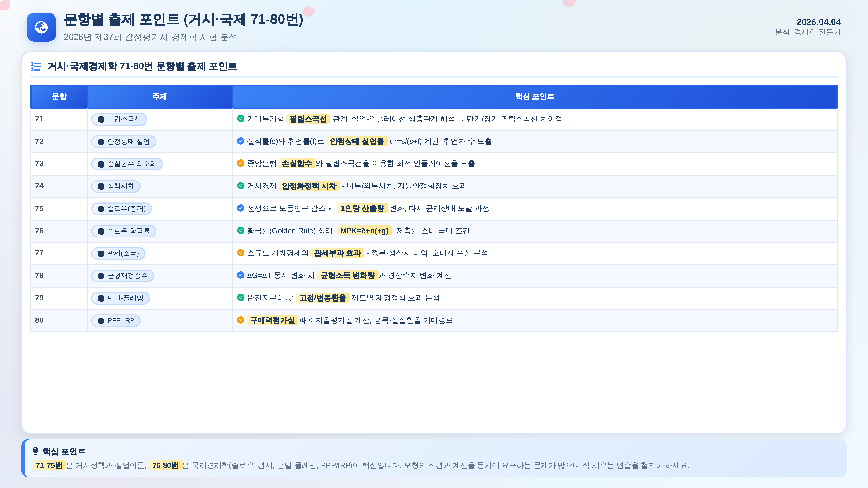Select the 먼델-플레밍 topic pill
Screen dimensions: 868x488
click(x=121, y=298)
